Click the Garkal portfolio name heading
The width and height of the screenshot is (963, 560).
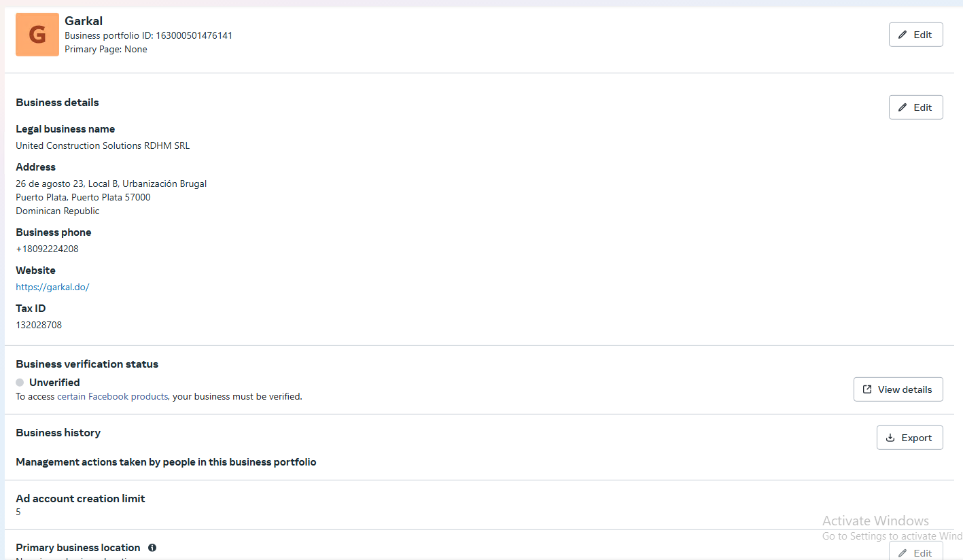coord(84,21)
